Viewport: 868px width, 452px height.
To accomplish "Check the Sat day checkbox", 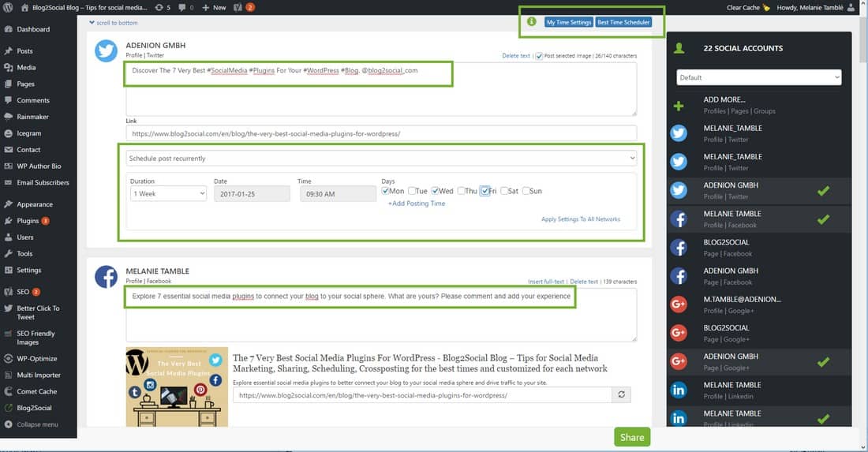I will [x=503, y=191].
